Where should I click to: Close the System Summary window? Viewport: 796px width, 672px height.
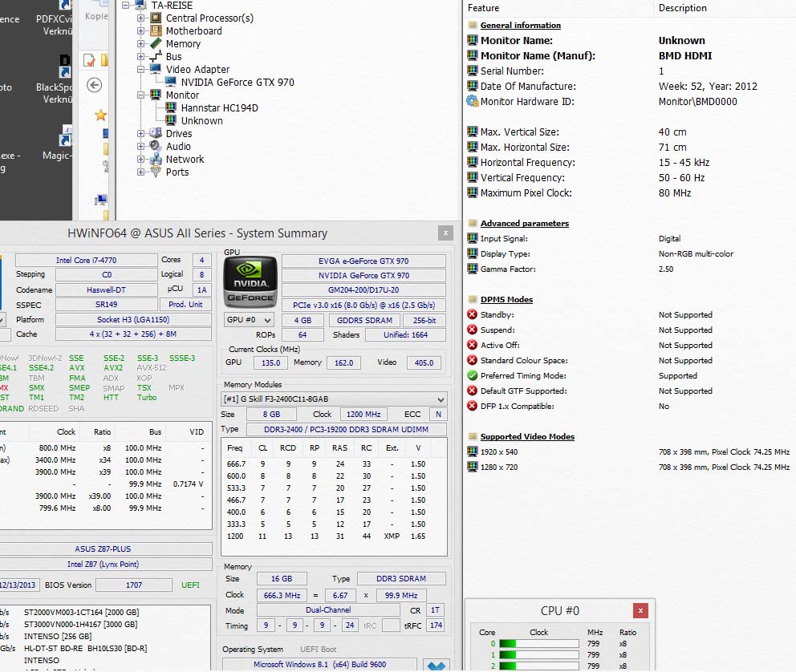pyautogui.click(x=445, y=233)
